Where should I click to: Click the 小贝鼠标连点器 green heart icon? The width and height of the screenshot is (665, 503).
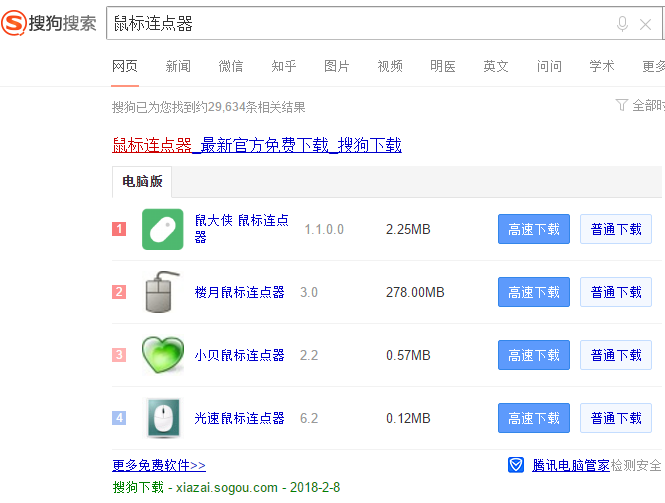[162, 355]
